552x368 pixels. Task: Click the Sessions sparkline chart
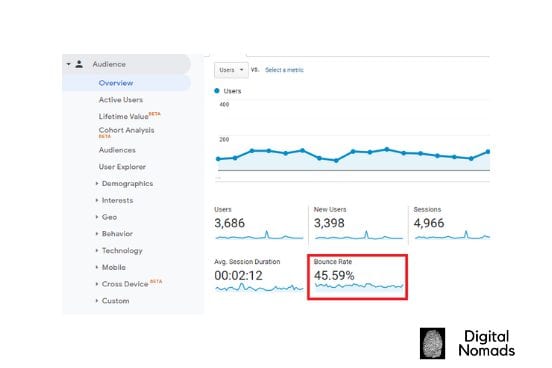(452, 235)
